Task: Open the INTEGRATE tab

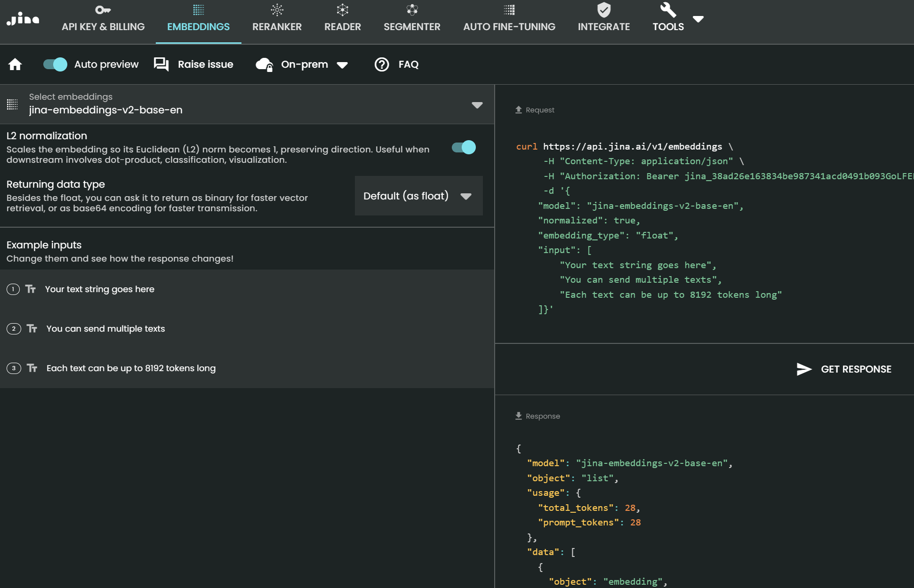Action: [x=604, y=22]
